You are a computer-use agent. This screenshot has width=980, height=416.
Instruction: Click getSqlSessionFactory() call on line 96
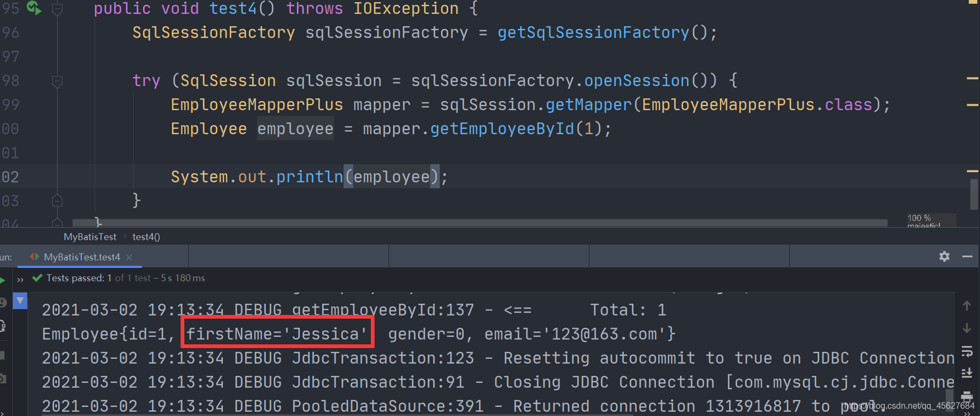pos(602,33)
